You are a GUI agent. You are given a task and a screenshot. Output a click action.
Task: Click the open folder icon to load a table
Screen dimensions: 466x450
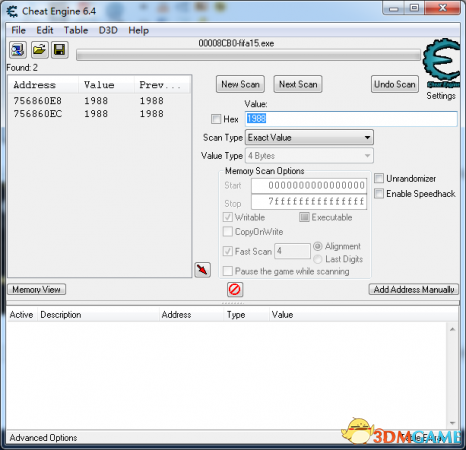pos(39,50)
